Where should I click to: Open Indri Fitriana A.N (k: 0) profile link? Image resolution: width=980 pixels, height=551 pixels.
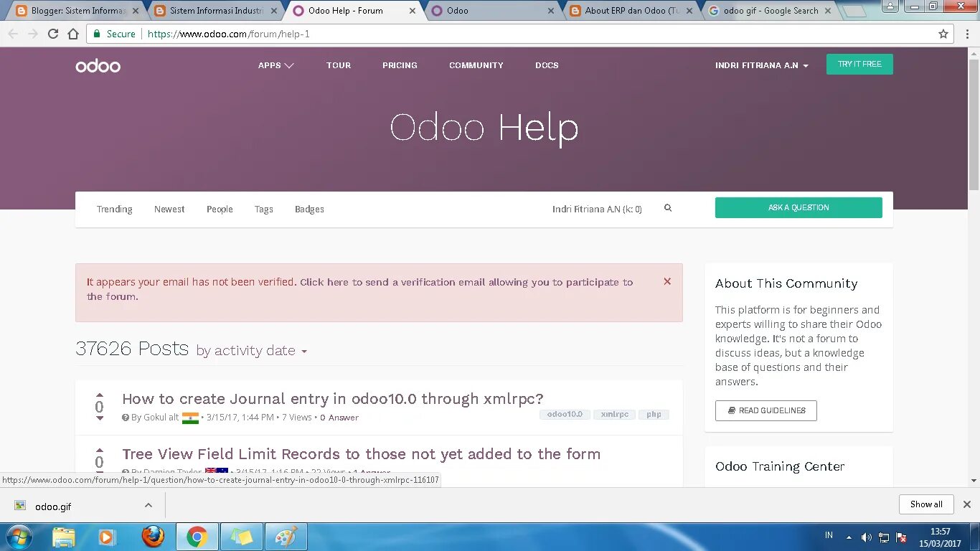point(597,209)
